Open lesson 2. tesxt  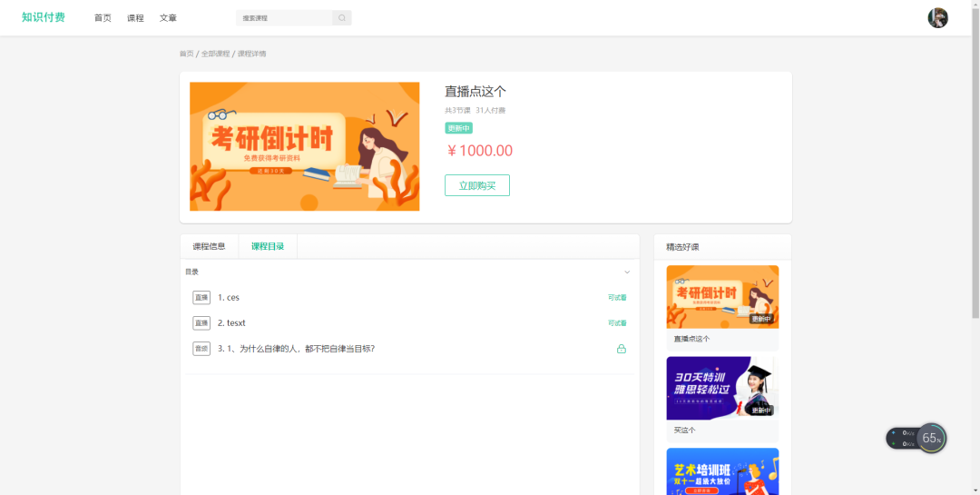232,323
